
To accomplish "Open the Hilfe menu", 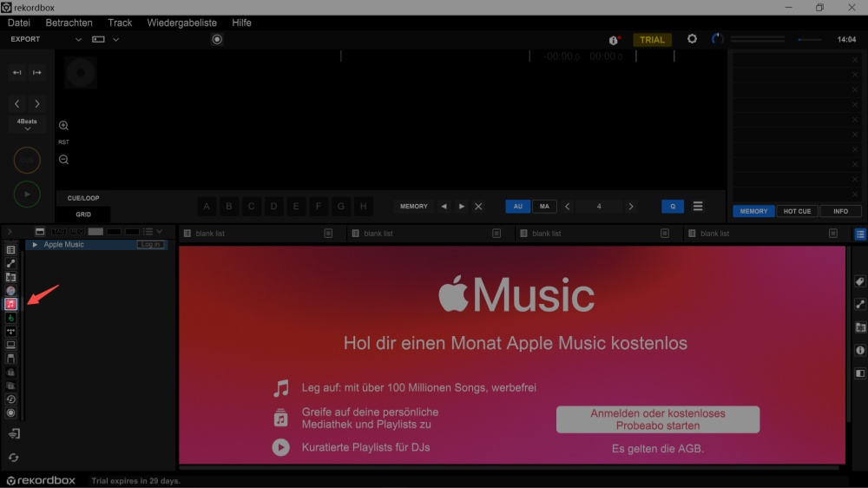I will coord(241,23).
